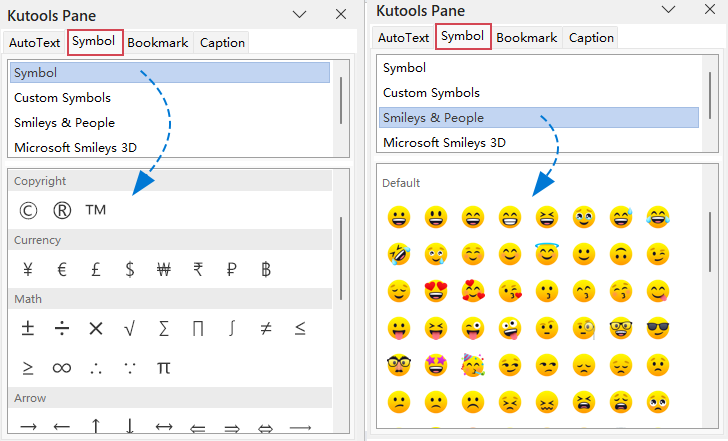
Task: Insert the registered ® symbol
Action: 62,210
